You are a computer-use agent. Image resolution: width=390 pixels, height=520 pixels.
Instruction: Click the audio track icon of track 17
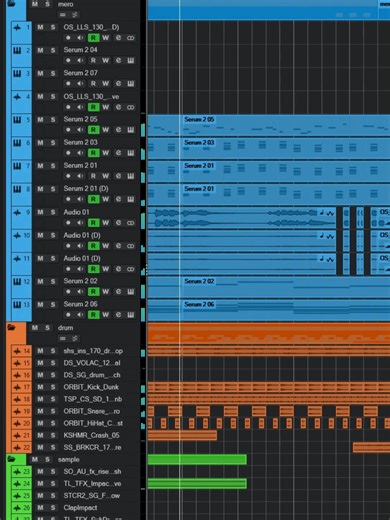pyautogui.click(x=17, y=387)
